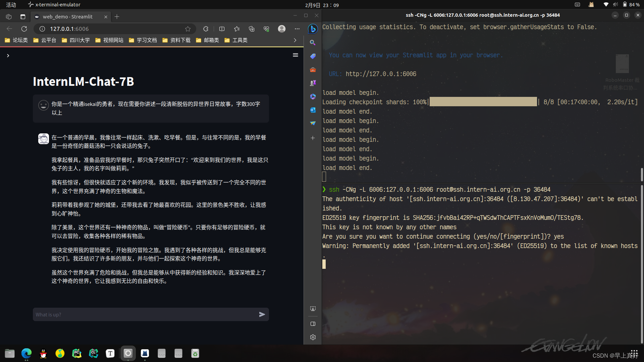This screenshot has height=362, width=644.
Task: Open the browser profile avatar
Action: pyautogui.click(x=282, y=29)
